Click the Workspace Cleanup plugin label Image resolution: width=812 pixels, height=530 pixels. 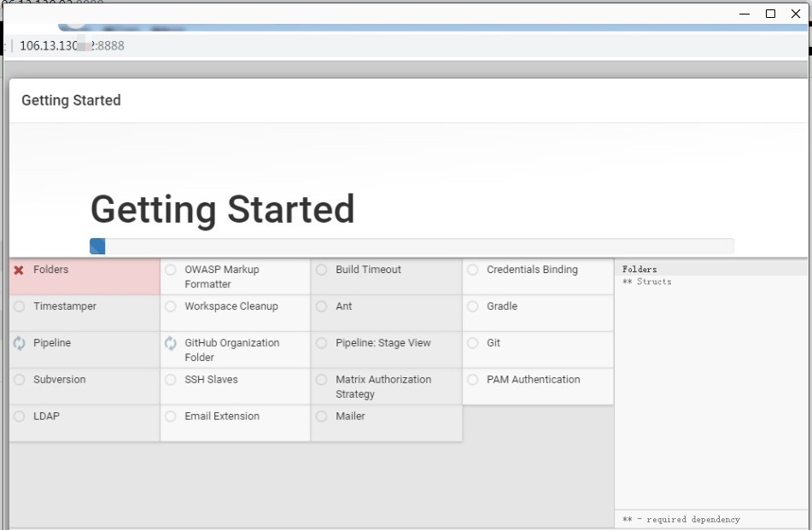(231, 306)
